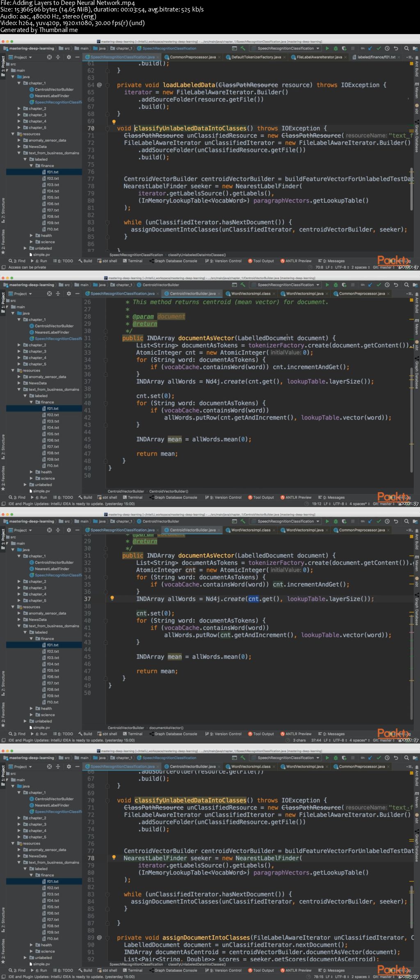Click the green Run button in the 00:00:47 frame
Viewport: 420px width, 980px height.
point(327,48)
